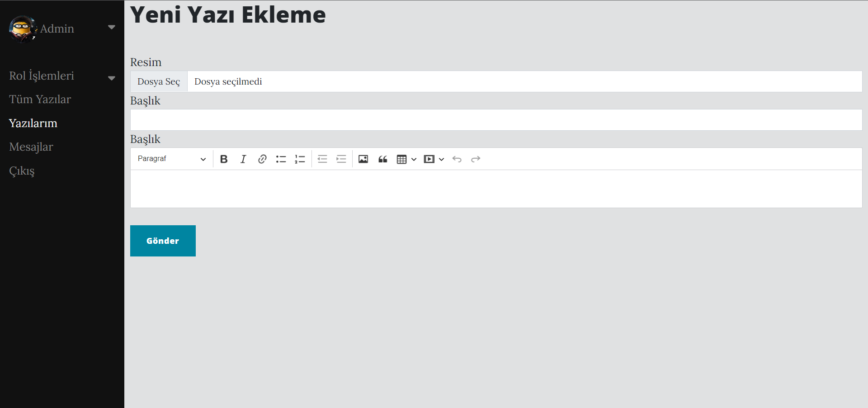This screenshot has width=868, height=408.
Task: Insert a block quote
Action: [x=383, y=159]
